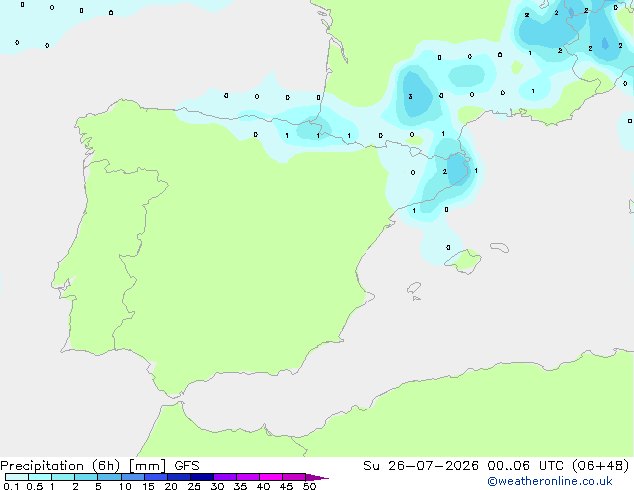
Task: Select the 1–2 mm legend color swatch
Action: click(63, 477)
